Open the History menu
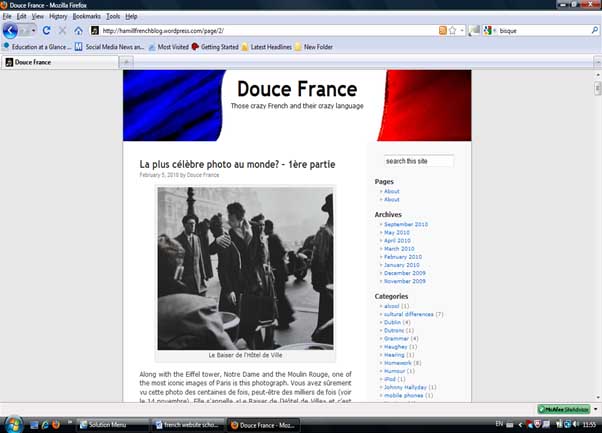602x433 pixels. (58, 16)
